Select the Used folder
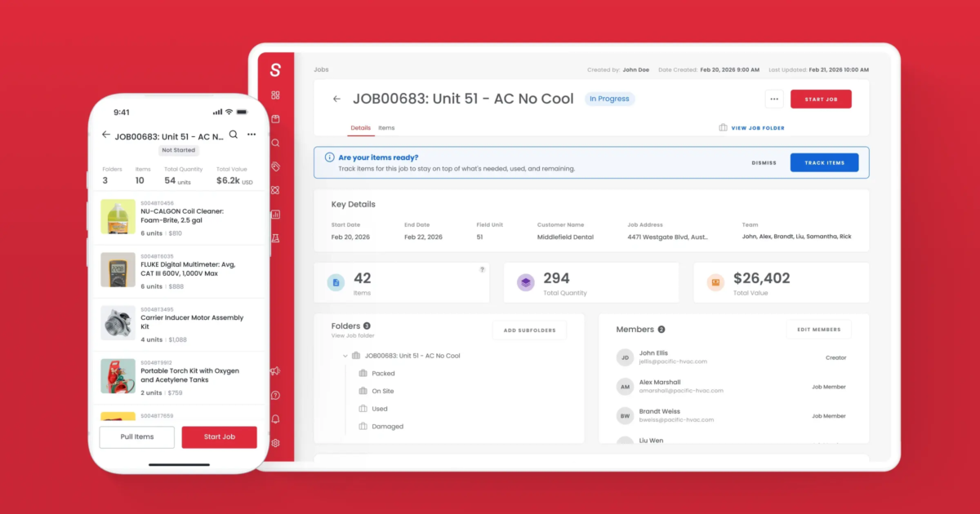Viewport: 980px width, 514px height. [380, 409]
